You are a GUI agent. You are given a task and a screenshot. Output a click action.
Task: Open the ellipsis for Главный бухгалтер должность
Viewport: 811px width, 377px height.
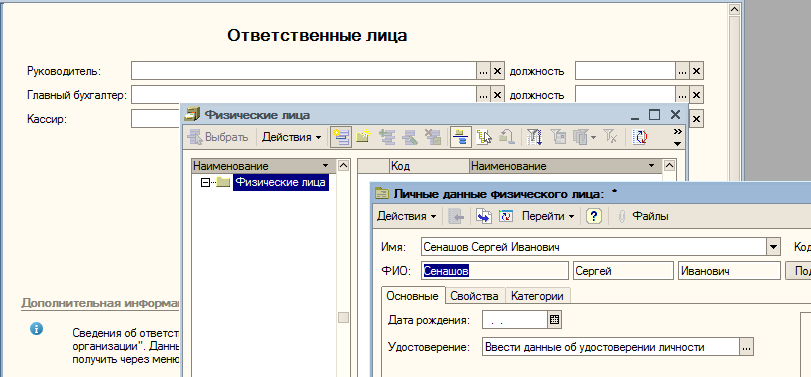(682, 95)
